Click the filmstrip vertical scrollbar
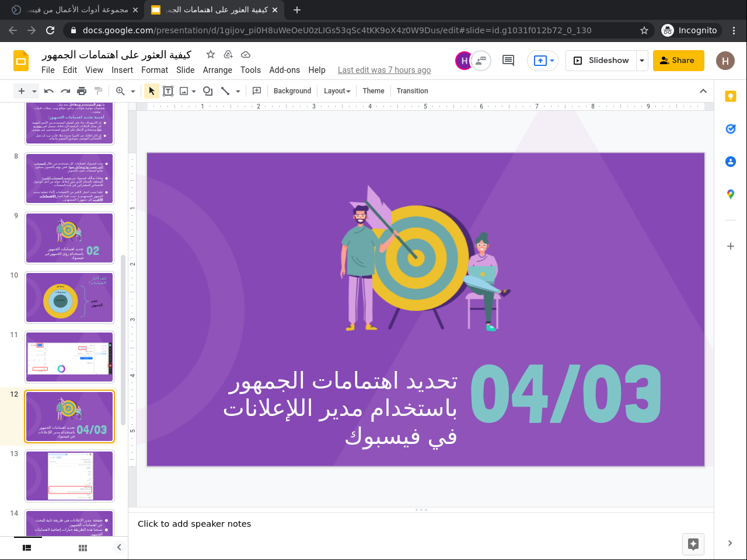The height and width of the screenshot is (560, 747). 123,340
